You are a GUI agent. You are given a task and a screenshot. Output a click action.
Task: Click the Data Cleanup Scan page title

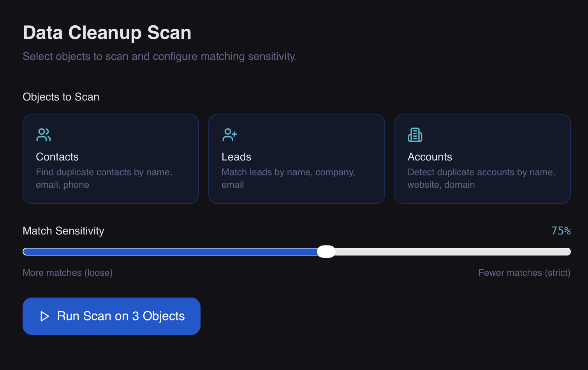[107, 33]
